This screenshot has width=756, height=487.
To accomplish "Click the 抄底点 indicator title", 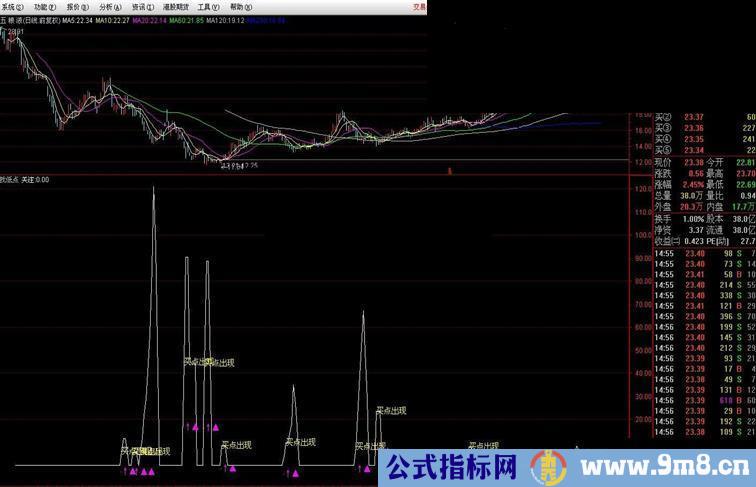I will [10, 180].
